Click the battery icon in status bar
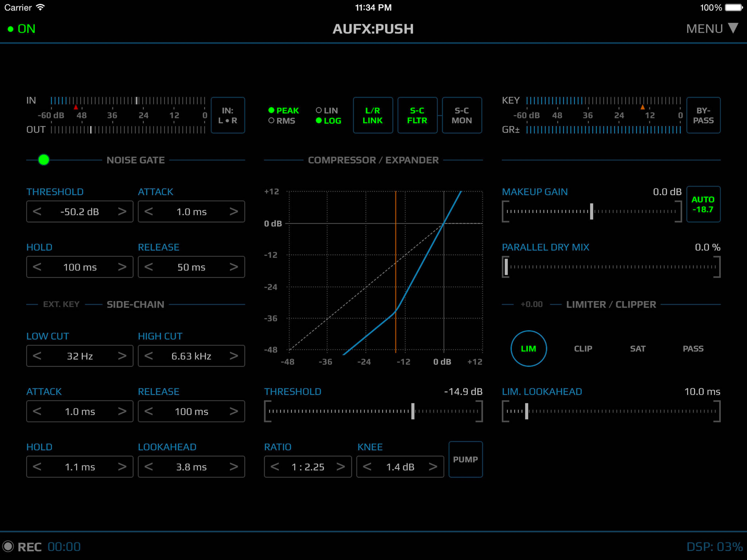Image resolution: width=747 pixels, height=560 pixels. click(734, 7)
